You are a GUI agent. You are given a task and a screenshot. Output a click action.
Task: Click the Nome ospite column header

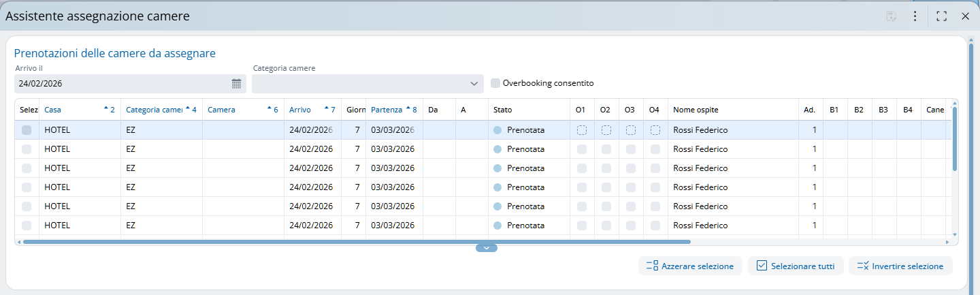(696, 110)
